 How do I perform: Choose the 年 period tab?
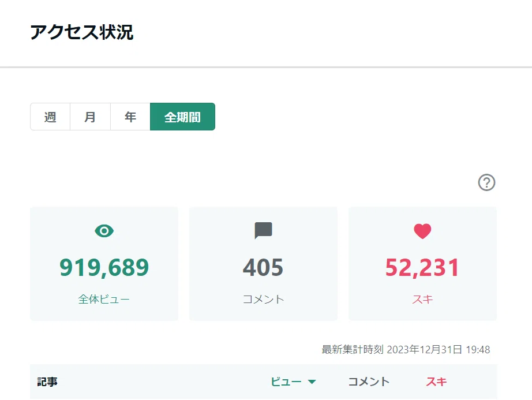[130, 117]
